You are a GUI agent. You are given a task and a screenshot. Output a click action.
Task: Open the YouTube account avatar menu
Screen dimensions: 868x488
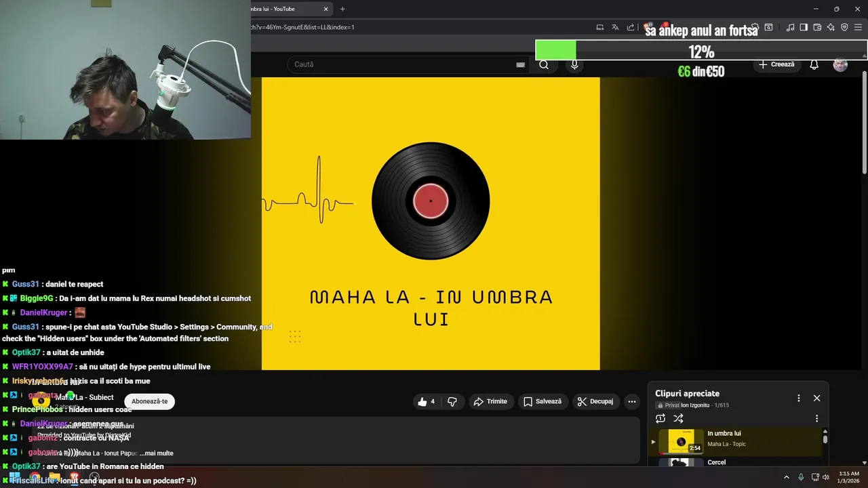tap(840, 64)
